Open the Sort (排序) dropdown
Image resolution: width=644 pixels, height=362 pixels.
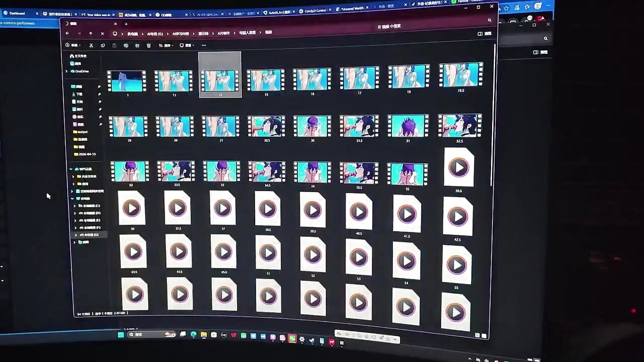[x=166, y=45]
